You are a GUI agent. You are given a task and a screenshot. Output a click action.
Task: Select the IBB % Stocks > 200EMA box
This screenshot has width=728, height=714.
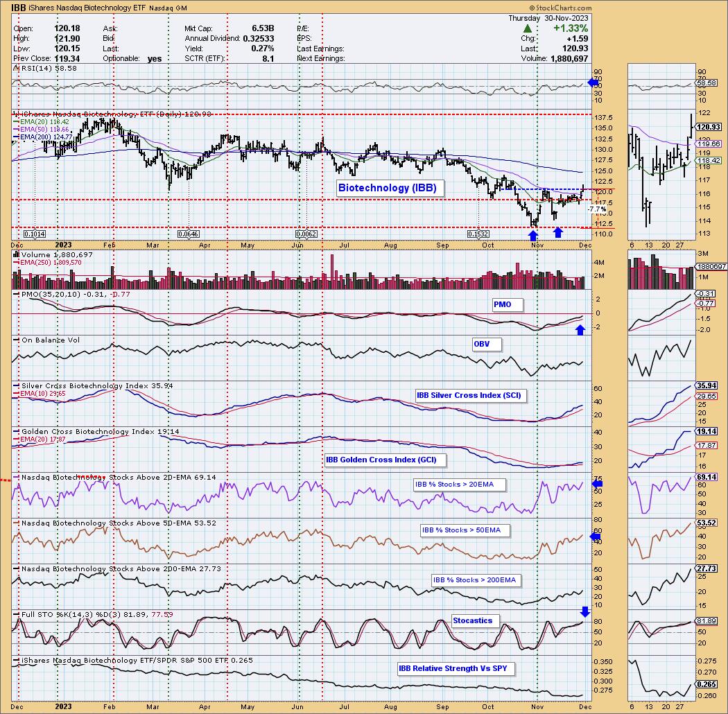[x=476, y=580]
